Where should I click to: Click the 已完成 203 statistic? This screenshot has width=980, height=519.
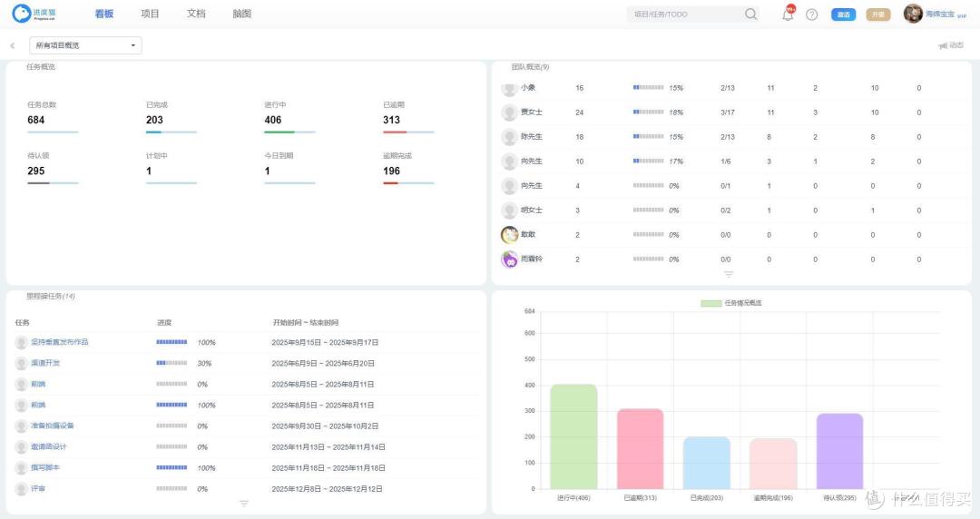click(x=171, y=118)
